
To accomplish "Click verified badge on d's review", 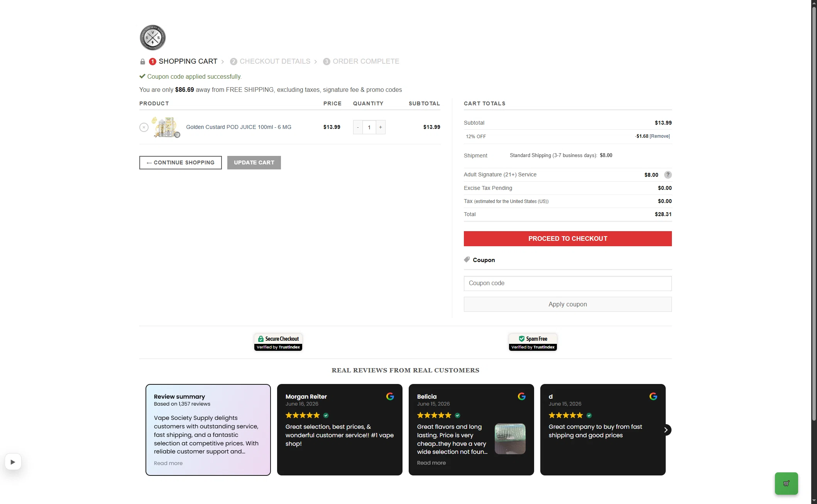I will coord(589,416).
